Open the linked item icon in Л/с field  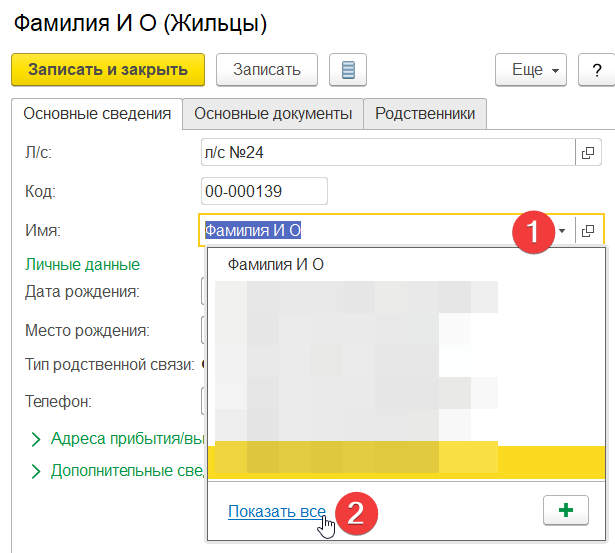[x=588, y=152]
